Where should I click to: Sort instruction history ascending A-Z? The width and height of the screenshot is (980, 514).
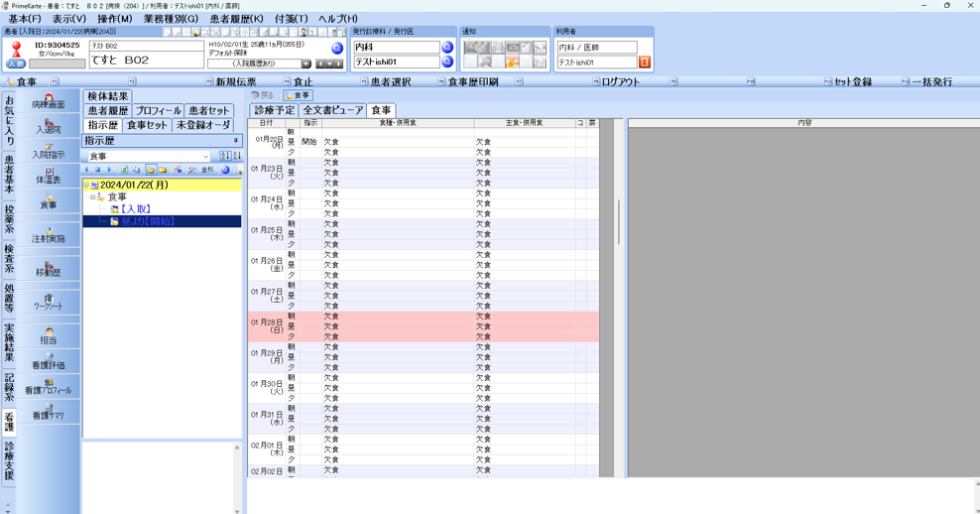click(225, 156)
